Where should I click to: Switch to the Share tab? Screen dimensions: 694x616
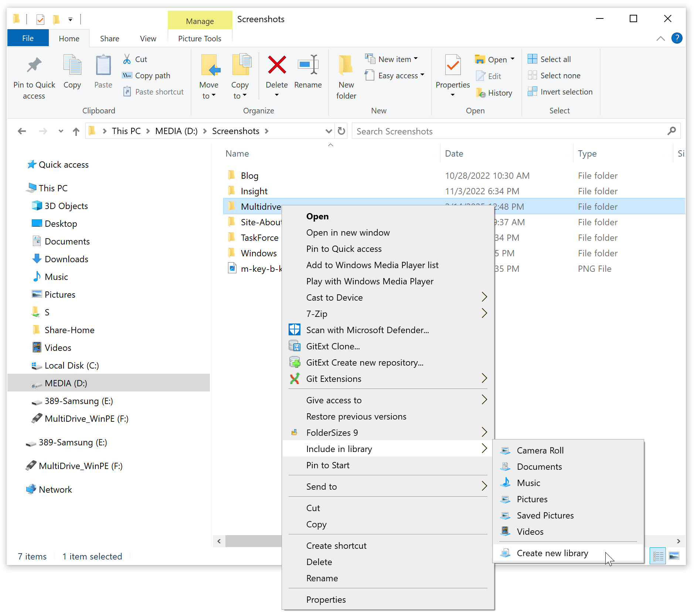(x=109, y=38)
